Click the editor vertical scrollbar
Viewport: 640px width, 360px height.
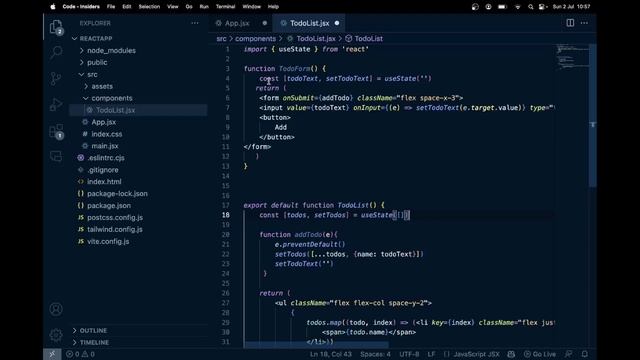pyautogui.click(x=593, y=115)
